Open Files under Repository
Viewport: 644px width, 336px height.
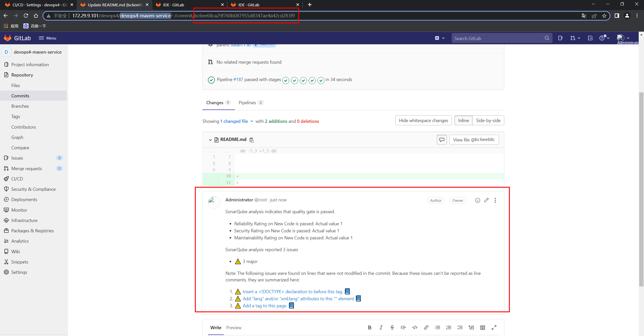(15, 85)
